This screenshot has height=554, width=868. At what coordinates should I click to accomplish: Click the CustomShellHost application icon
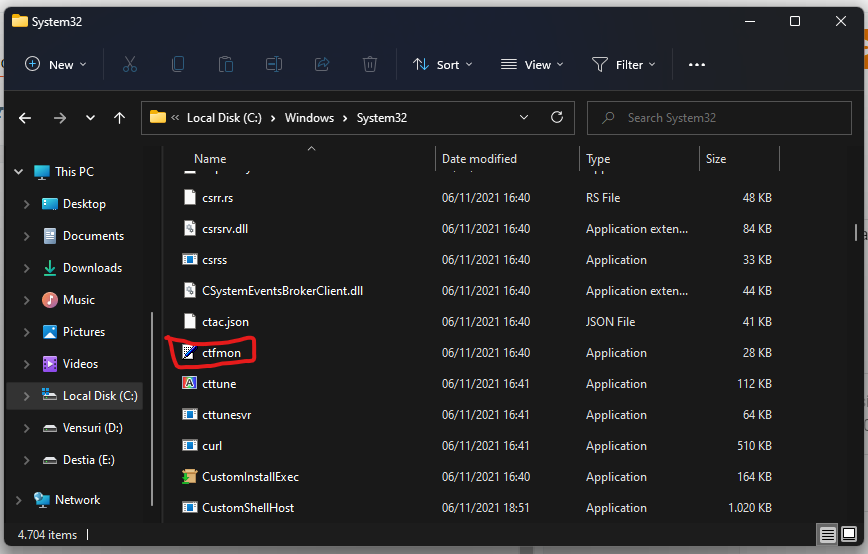pos(189,507)
